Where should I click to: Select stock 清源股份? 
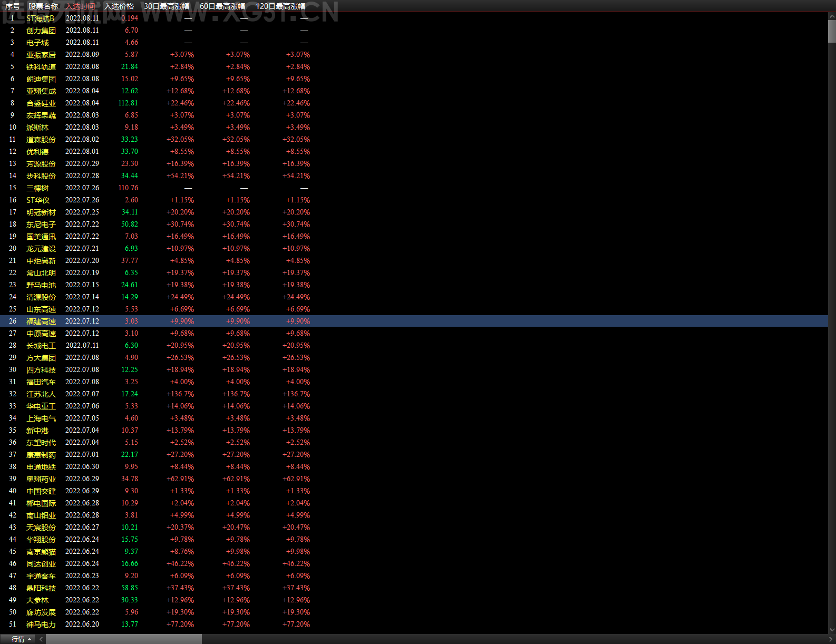41,297
